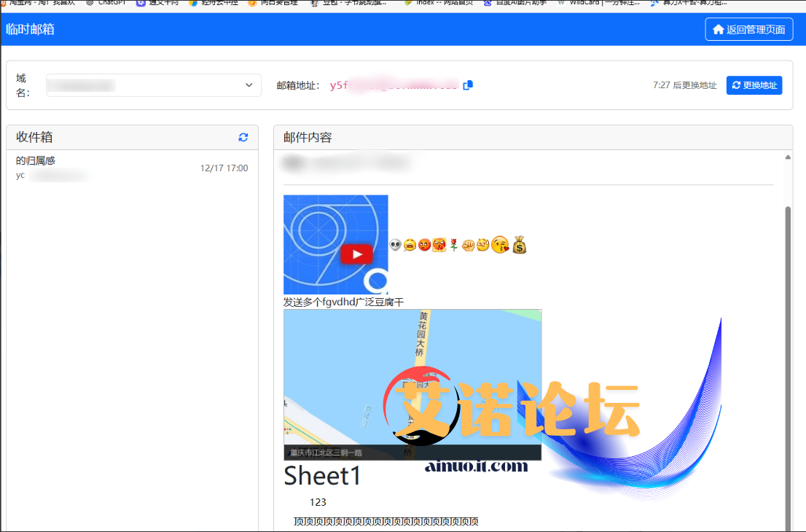Viewport: 806px width, 532px height.
Task: Copy the mailbox address with copy icon
Action: tap(468, 85)
